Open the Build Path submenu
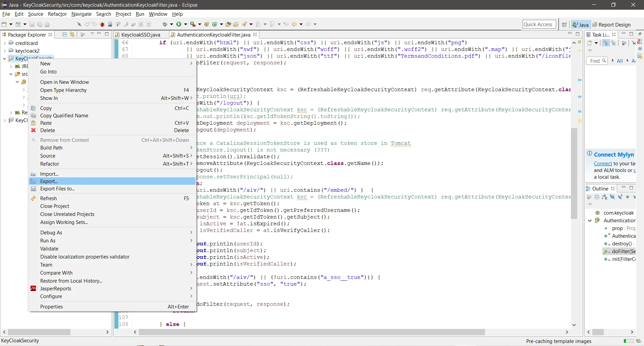Screen dimensions: 644x346 (x=112, y=148)
